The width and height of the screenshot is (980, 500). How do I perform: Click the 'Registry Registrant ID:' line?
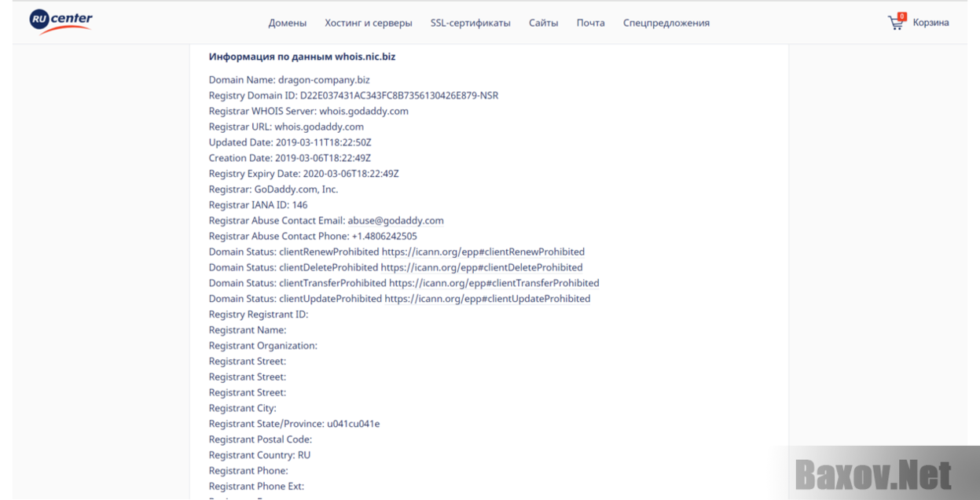click(259, 314)
